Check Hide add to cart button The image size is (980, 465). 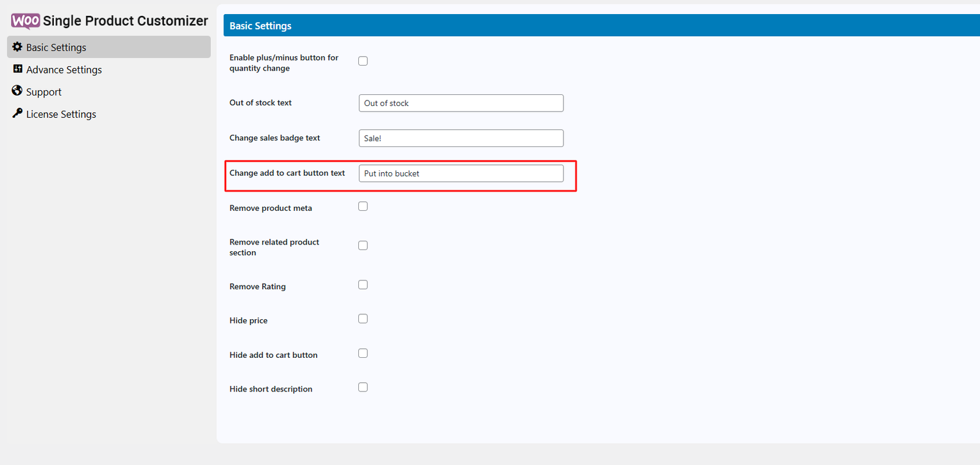tap(363, 353)
